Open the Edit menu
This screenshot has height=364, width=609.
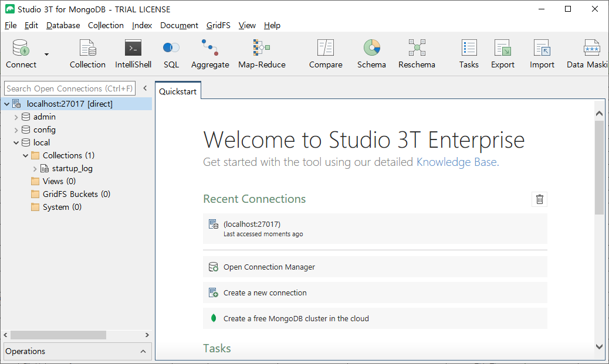pyautogui.click(x=31, y=25)
